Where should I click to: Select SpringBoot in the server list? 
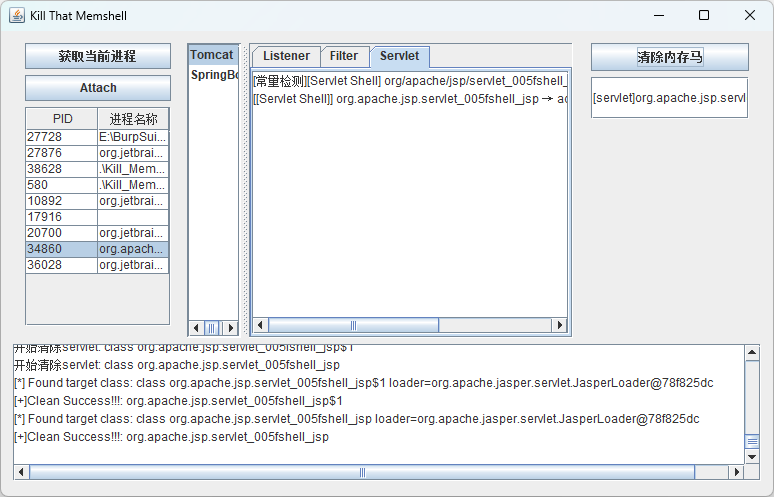coord(213,75)
